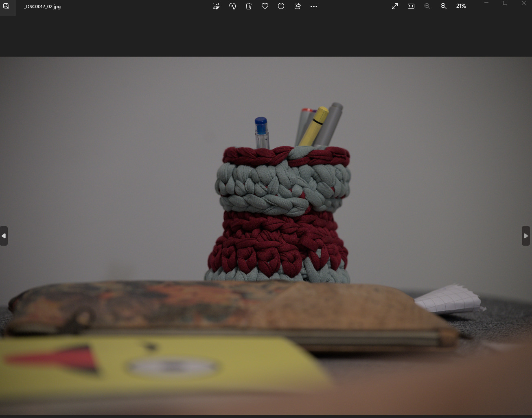This screenshot has width=532, height=418.
Task: Zoom in with the plus magnifier
Action: pos(444,6)
